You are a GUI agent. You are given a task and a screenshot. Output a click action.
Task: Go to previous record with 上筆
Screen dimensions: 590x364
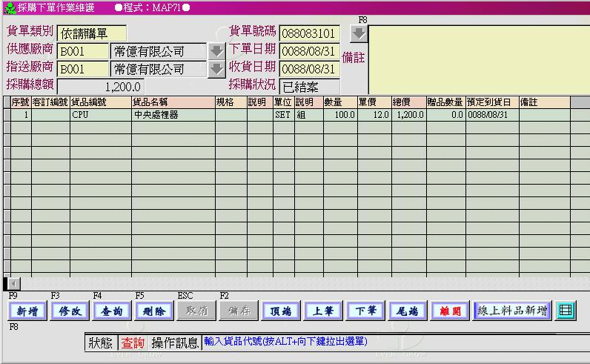click(322, 311)
